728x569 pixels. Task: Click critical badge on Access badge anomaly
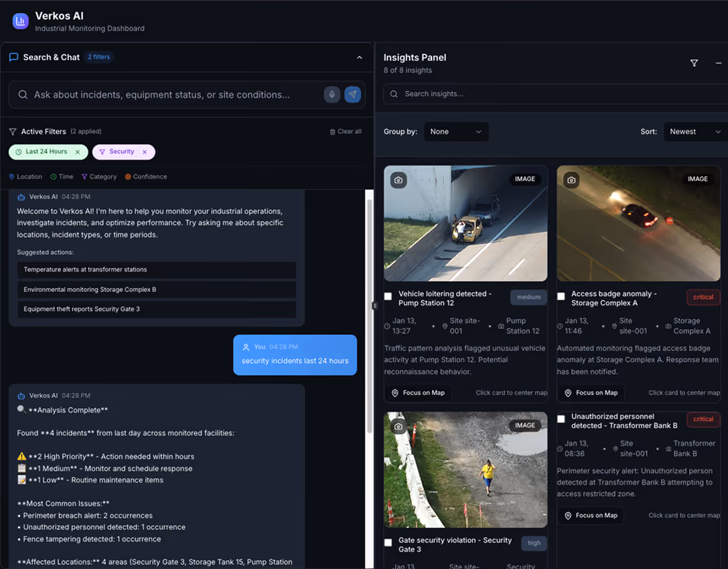703,298
